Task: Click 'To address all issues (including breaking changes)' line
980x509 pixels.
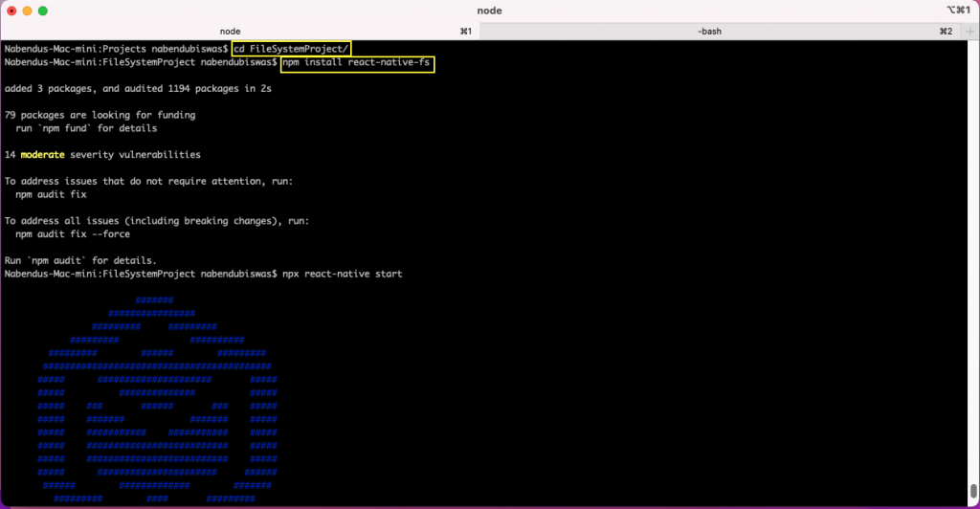Action: (157, 220)
